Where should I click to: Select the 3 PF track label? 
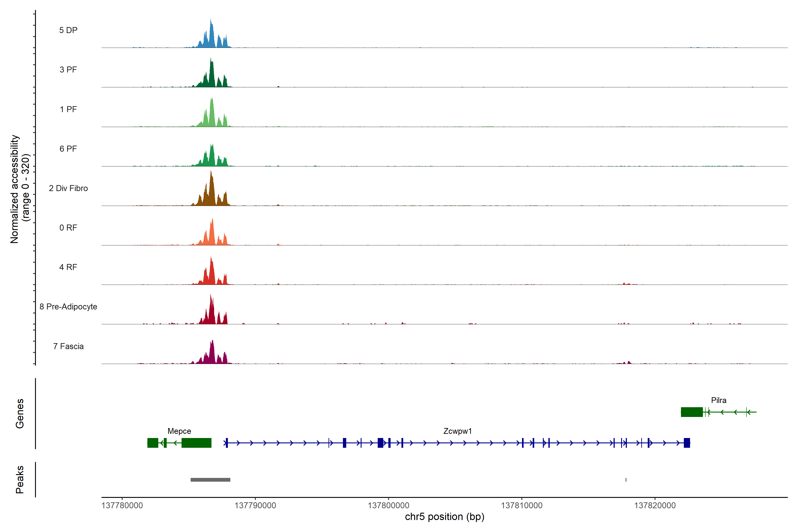68,70
